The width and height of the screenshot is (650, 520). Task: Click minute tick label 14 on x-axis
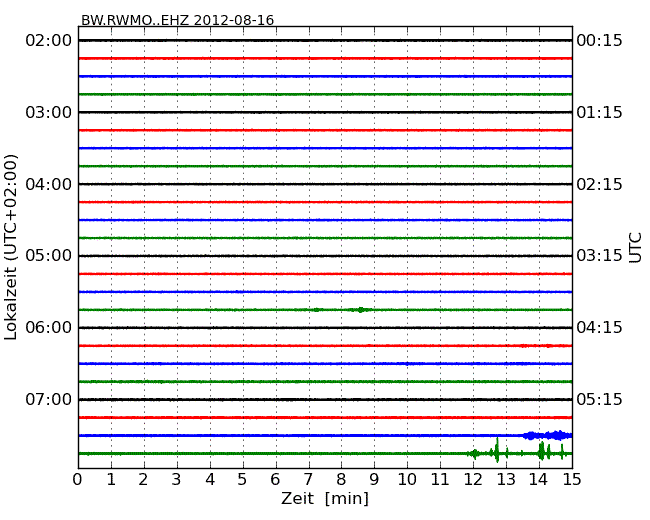(539, 480)
